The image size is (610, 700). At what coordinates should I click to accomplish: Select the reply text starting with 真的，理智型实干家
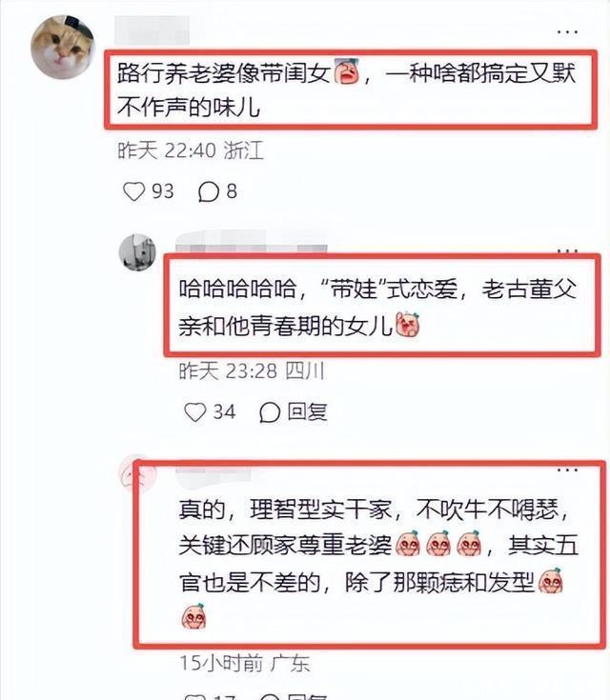point(379,564)
